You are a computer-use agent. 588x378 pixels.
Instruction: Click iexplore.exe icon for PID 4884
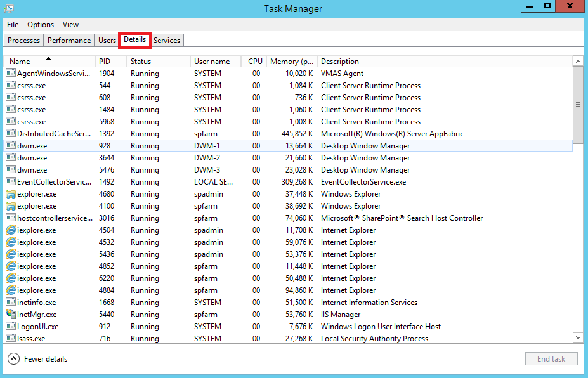click(x=11, y=290)
